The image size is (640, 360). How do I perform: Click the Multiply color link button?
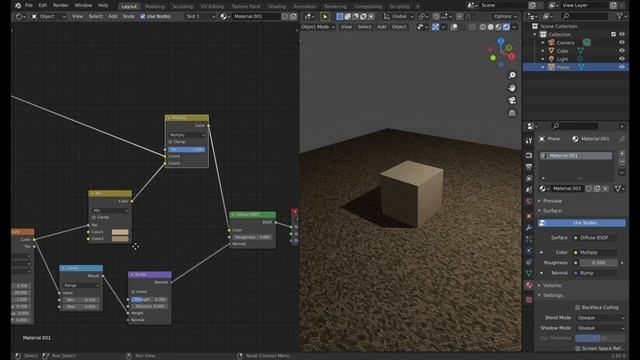click(596, 253)
